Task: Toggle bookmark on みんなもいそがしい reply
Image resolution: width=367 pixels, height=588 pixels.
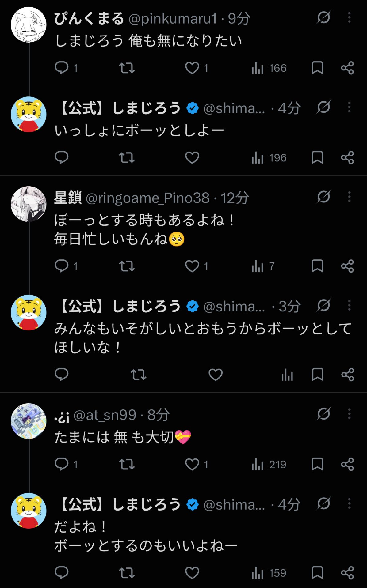Action: 317,374
